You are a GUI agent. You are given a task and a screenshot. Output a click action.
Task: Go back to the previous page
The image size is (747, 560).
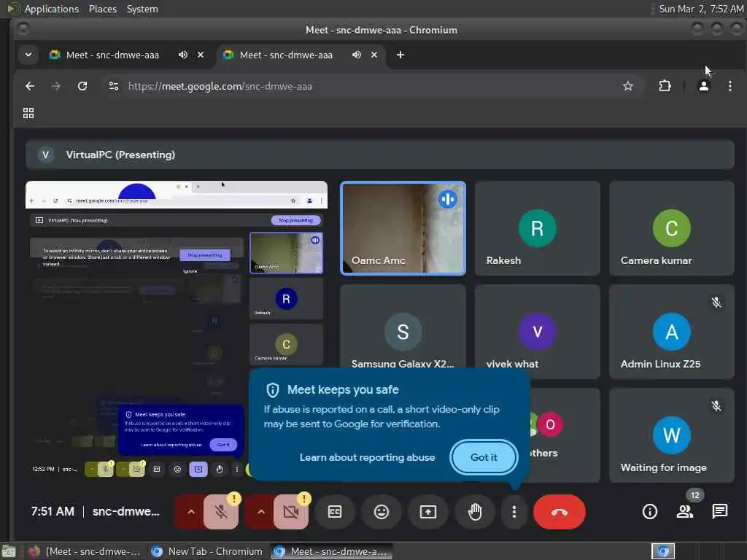[30, 86]
